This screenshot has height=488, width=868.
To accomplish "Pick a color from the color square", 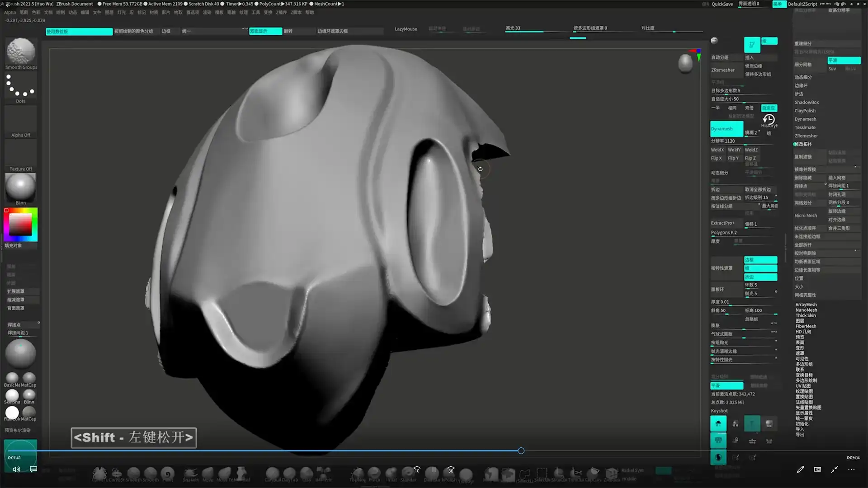I will click(21, 224).
